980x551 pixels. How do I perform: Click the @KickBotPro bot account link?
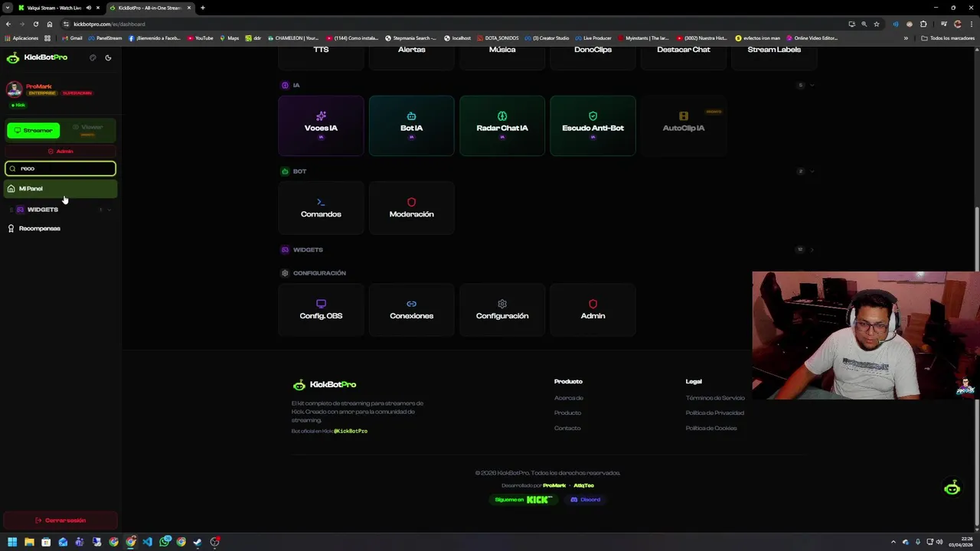point(351,431)
